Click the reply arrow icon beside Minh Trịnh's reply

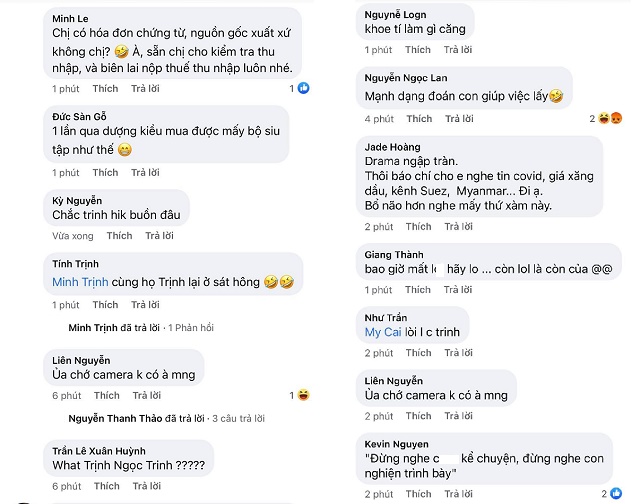point(58,328)
